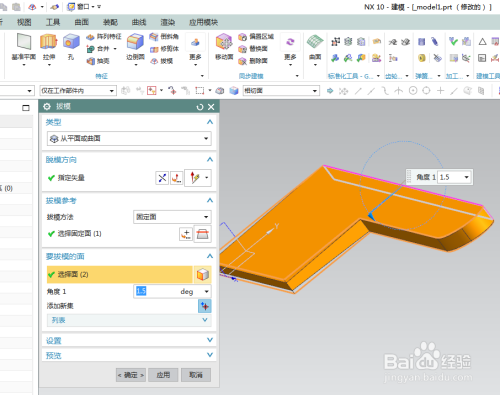Click the 确定 OK button
500x395 pixels.
coord(131,375)
